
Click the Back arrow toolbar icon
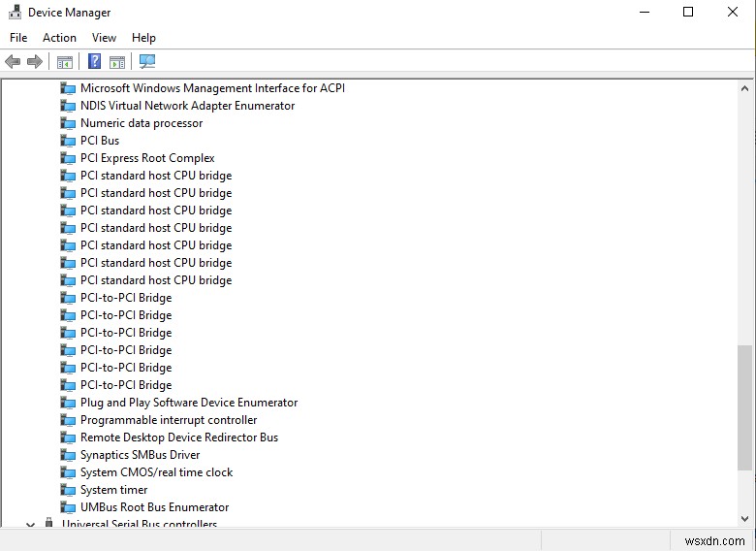[x=13, y=61]
